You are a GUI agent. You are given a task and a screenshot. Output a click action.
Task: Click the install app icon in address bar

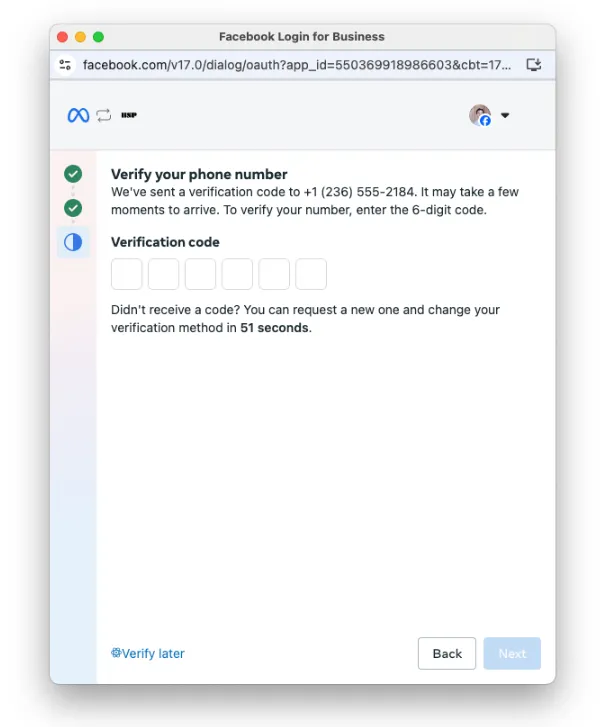(x=534, y=65)
